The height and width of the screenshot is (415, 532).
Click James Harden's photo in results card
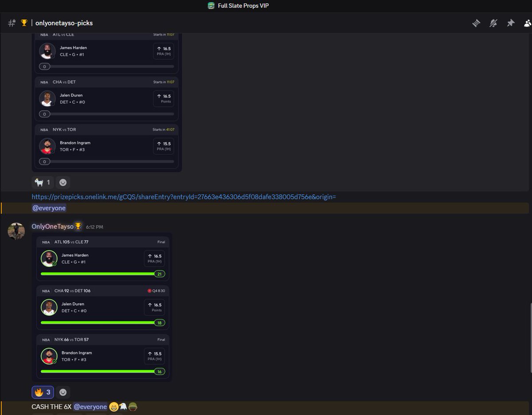pos(49,258)
